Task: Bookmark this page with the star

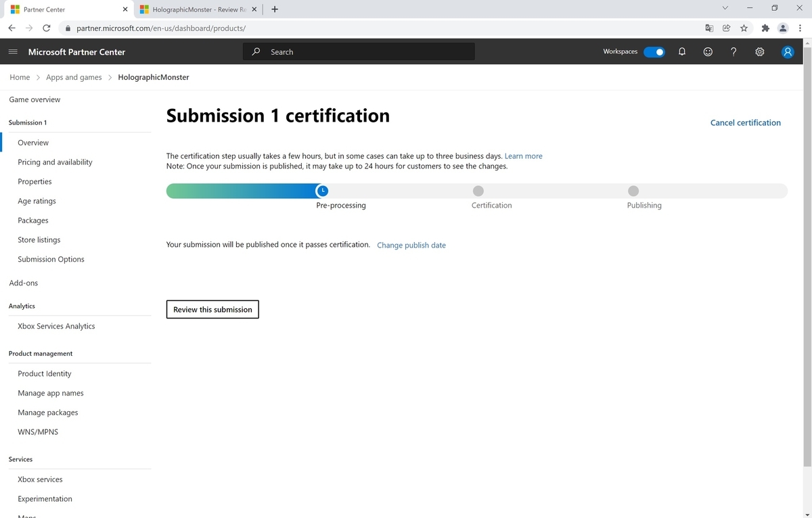Action: click(x=744, y=28)
